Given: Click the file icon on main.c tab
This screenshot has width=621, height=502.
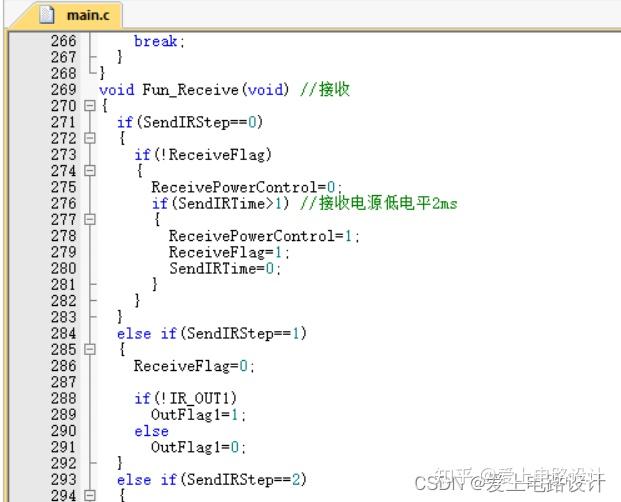Looking at the screenshot, I should point(47,15).
